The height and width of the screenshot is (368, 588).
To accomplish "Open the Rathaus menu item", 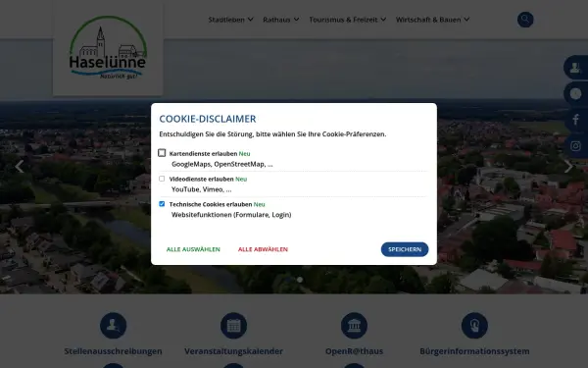I will coord(276,20).
